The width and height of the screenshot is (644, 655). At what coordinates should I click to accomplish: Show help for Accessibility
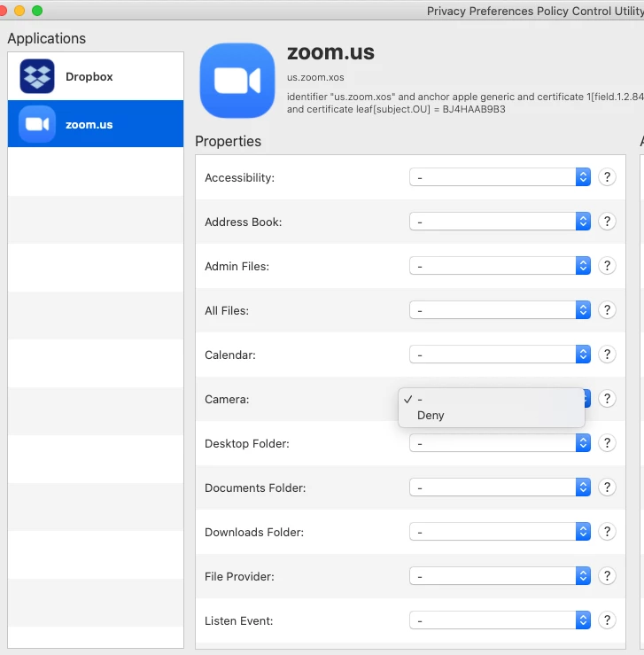click(607, 177)
